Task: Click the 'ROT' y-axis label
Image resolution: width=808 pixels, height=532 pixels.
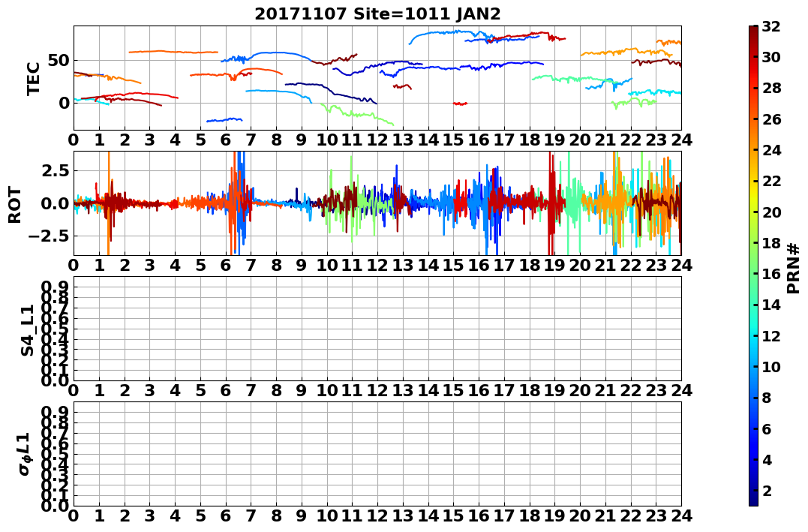Action: point(15,204)
